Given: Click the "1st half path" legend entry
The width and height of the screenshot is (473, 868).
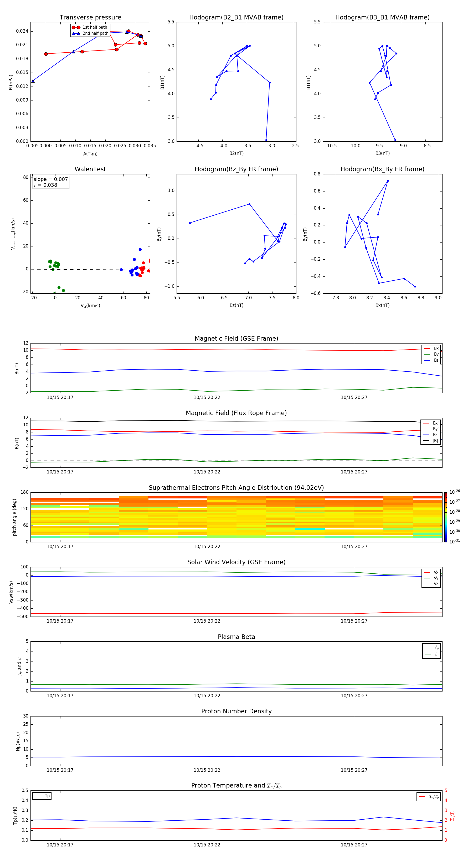Looking at the screenshot, I should 90,27.
